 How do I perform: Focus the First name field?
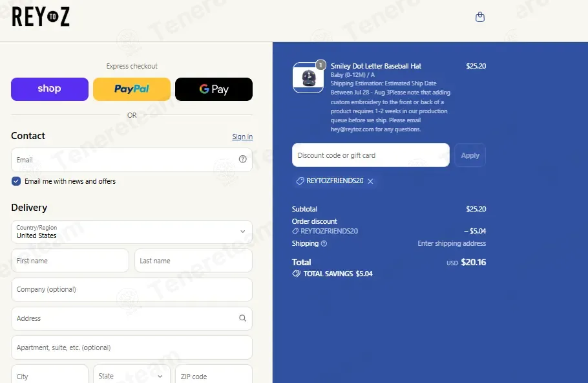(x=70, y=261)
